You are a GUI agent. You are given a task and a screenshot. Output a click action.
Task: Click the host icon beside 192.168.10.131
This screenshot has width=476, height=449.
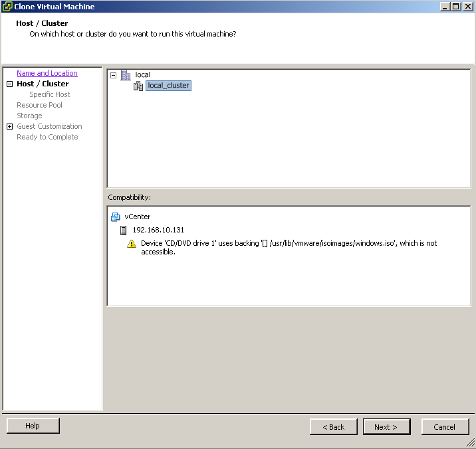tap(123, 230)
